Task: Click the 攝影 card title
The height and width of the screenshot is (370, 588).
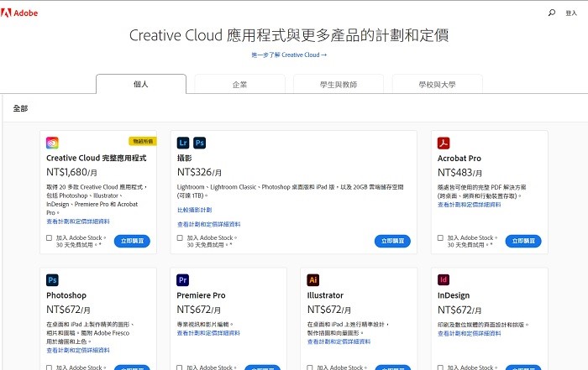Action: point(185,158)
